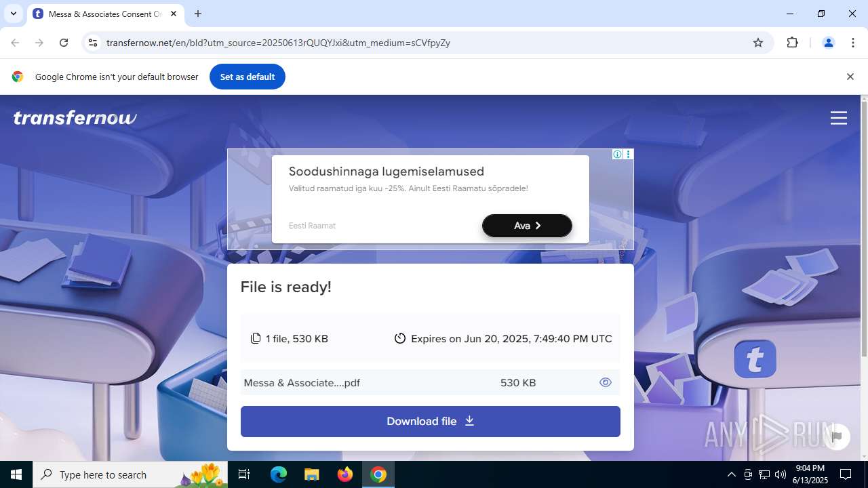The height and width of the screenshot is (488, 868).
Task: Open the Extensions puzzle icon
Action: click(792, 43)
